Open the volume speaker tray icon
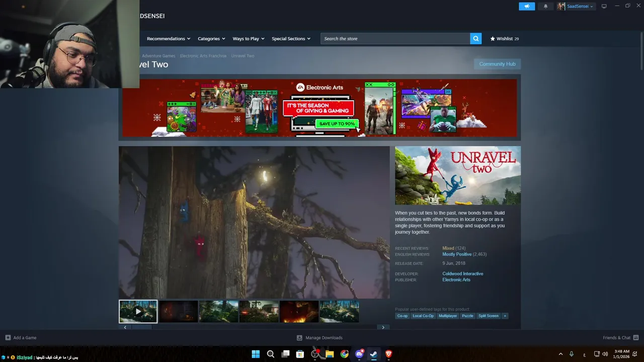Image resolution: width=644 pixels, height=362 pixels. pyautogui.click(x=605, y=354)
